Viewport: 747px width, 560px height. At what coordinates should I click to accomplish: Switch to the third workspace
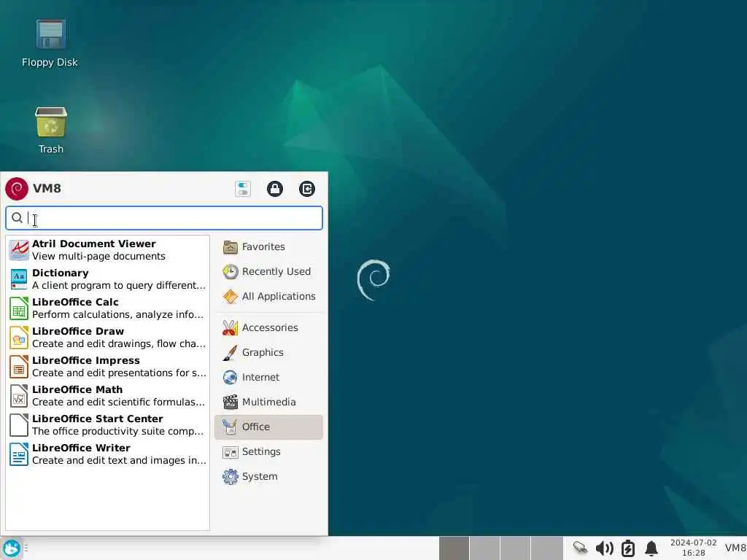(516, 548)
